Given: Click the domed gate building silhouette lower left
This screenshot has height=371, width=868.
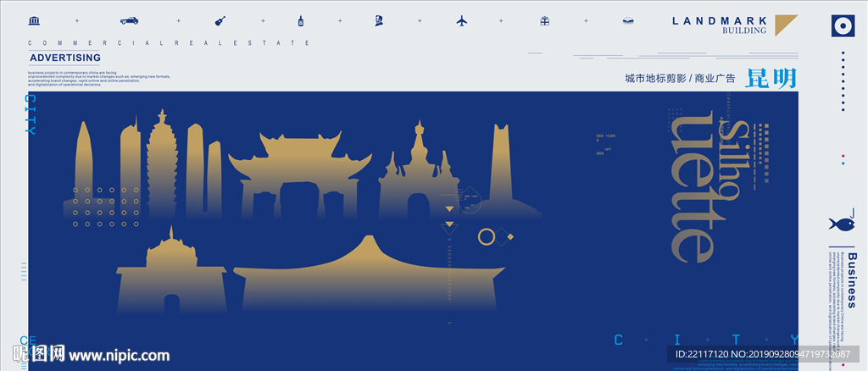Looking at the screenshot, I should tap(171, 270).
